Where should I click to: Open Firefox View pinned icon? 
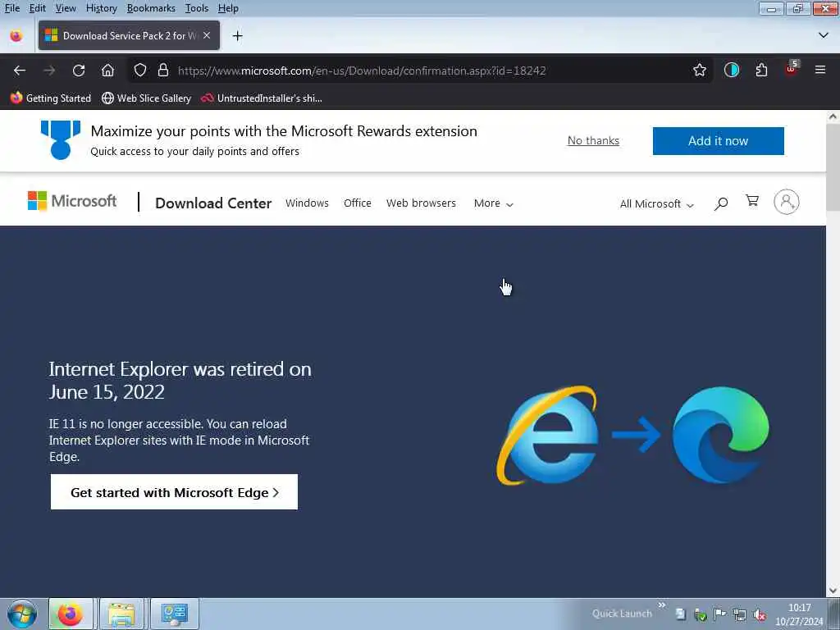pos(16,36)
